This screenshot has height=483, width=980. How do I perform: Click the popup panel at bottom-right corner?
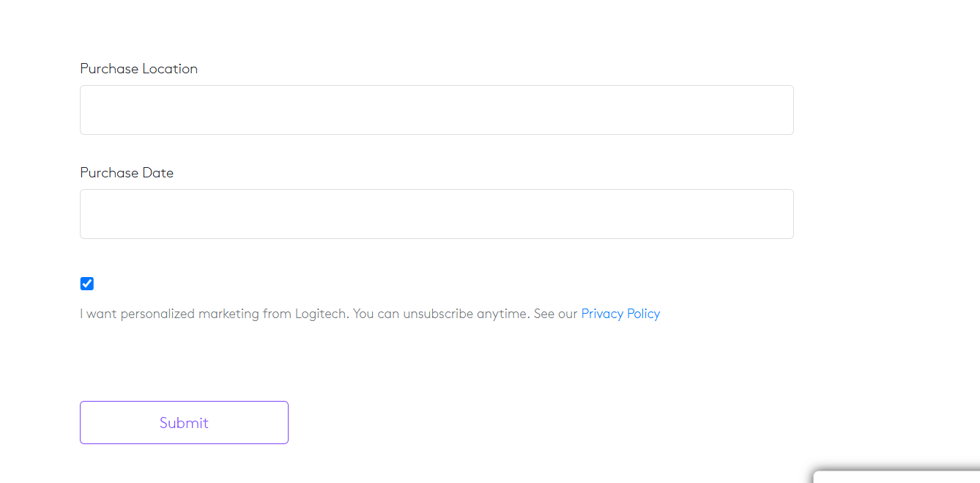(897, 477)
